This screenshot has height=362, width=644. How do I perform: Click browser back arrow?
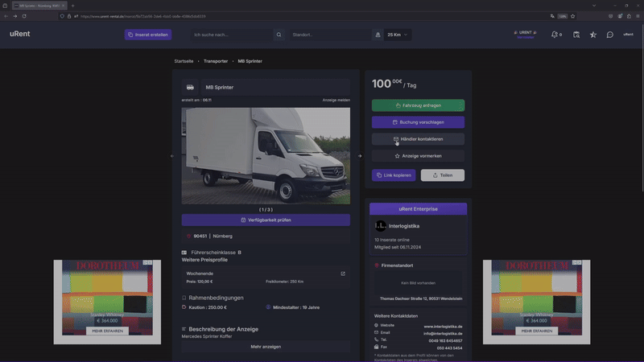pyautogui.click(x=6, y=16)
